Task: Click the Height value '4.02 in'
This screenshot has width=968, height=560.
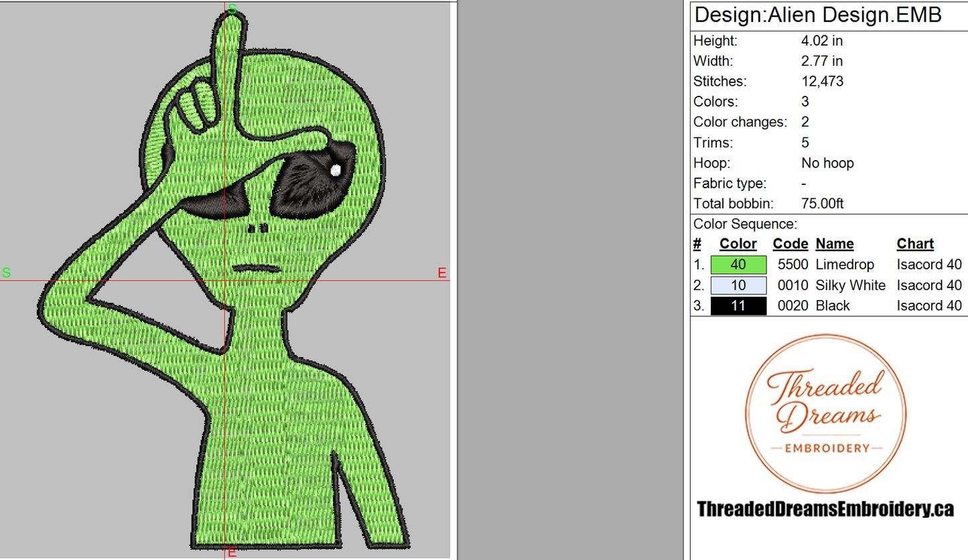Action: tap(822, 41)
